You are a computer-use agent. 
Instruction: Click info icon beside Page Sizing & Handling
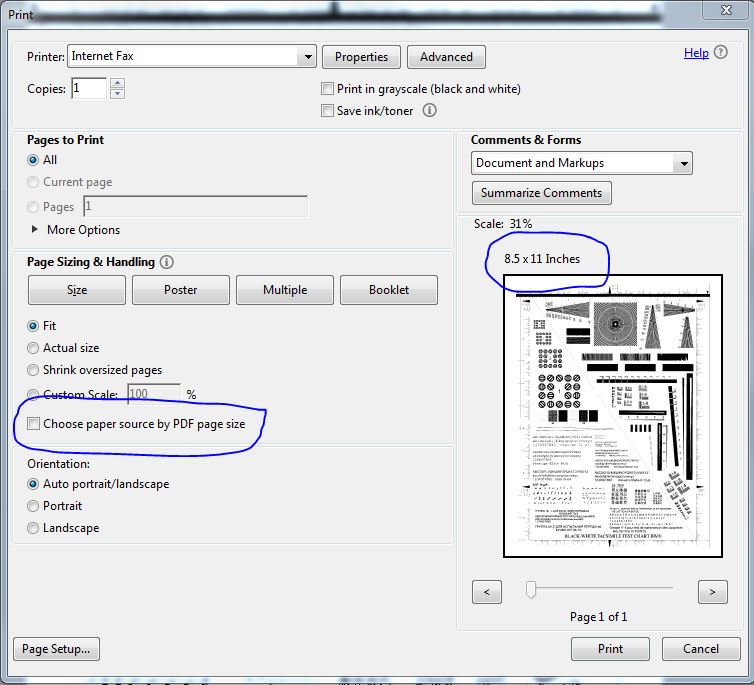[166, 262]
